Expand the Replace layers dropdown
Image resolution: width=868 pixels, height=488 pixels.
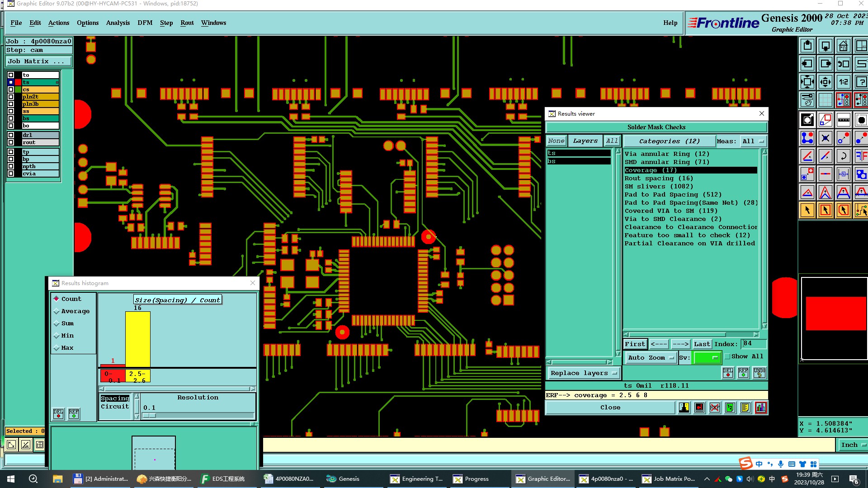(583, 373)
